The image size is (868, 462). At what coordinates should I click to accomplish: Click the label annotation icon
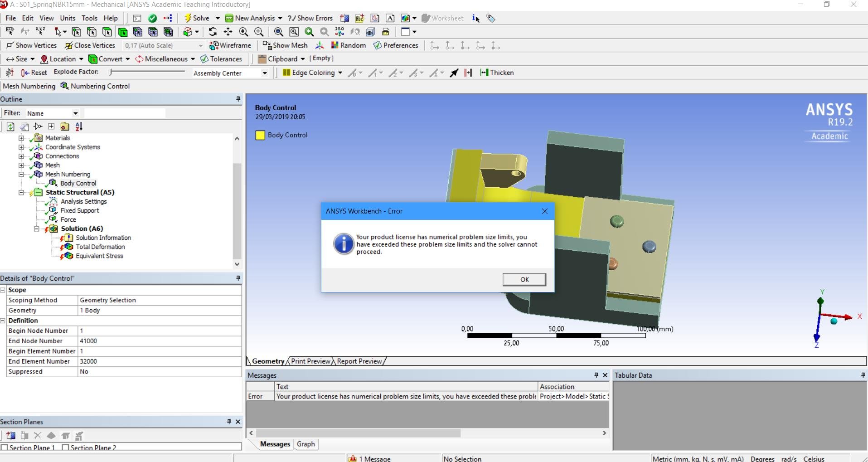(10, 32)
